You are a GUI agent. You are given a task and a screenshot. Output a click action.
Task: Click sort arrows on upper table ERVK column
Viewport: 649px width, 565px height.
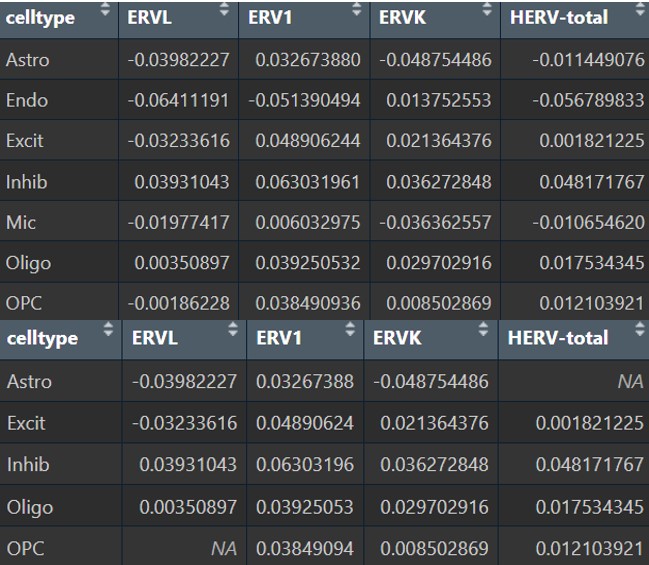pos(488,13)
